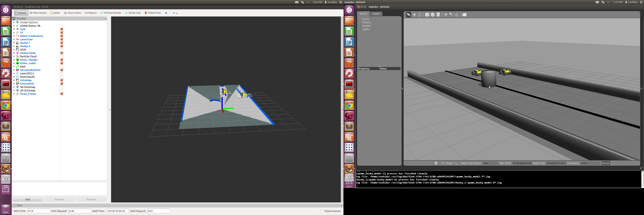Open the Gazebo Steps dropdown arrow
The width and height of the screenshot is (644, 215).
click(x=457, y=164)
